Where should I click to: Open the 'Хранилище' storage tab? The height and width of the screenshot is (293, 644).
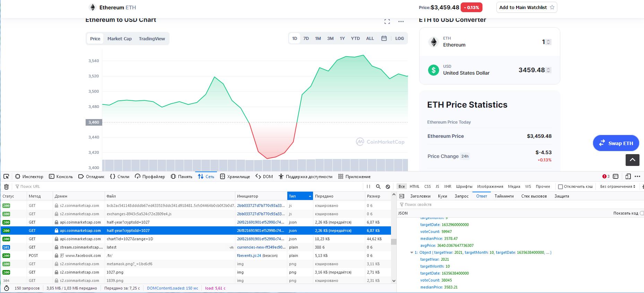tap(235, 176)
